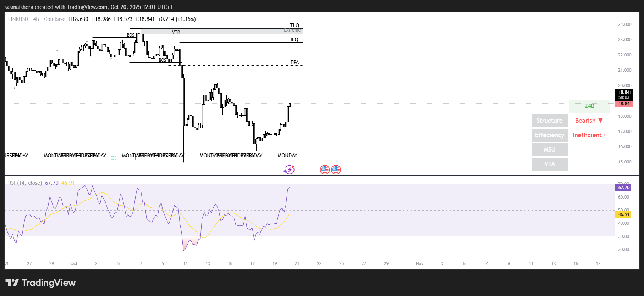
Task: Select the Structure indicator panel button
Action: (549, 121)
